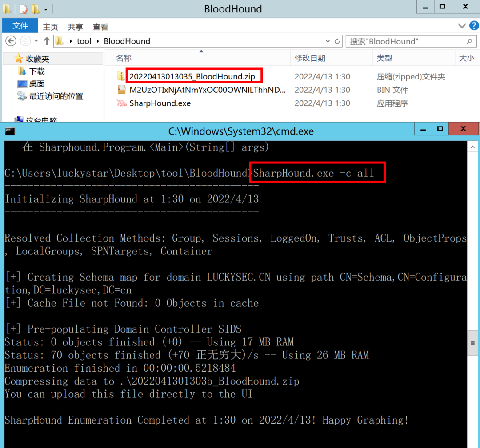Click the Explorer window folder icon
This screenshot has height=448, width=480.
7,9
